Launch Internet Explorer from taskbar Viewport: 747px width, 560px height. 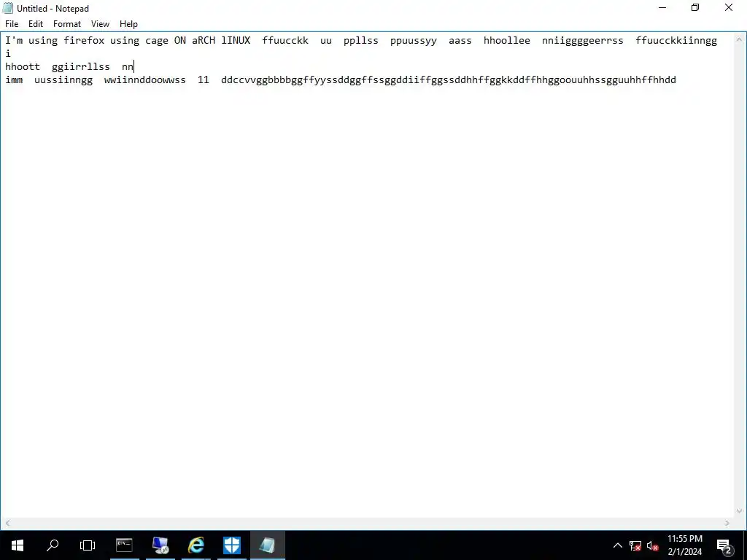point(196,545)
